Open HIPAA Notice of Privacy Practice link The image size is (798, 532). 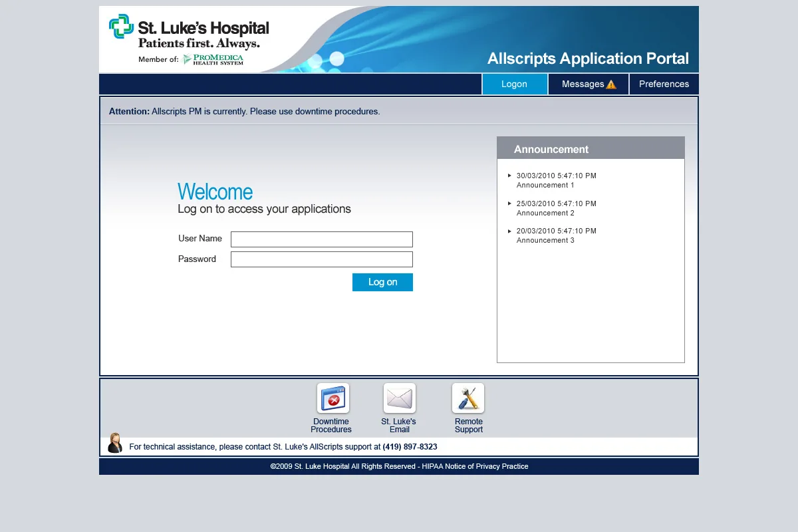(475, 467)
